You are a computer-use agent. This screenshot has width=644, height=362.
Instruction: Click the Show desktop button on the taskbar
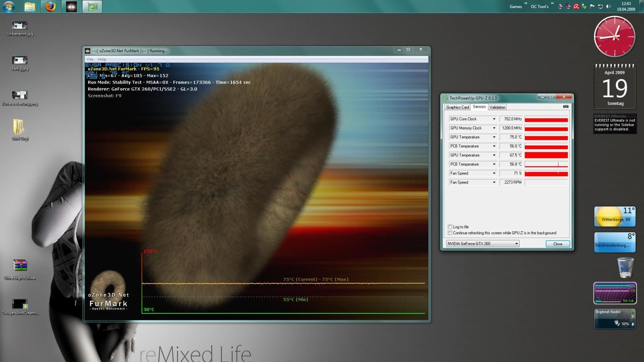[641, 6]
